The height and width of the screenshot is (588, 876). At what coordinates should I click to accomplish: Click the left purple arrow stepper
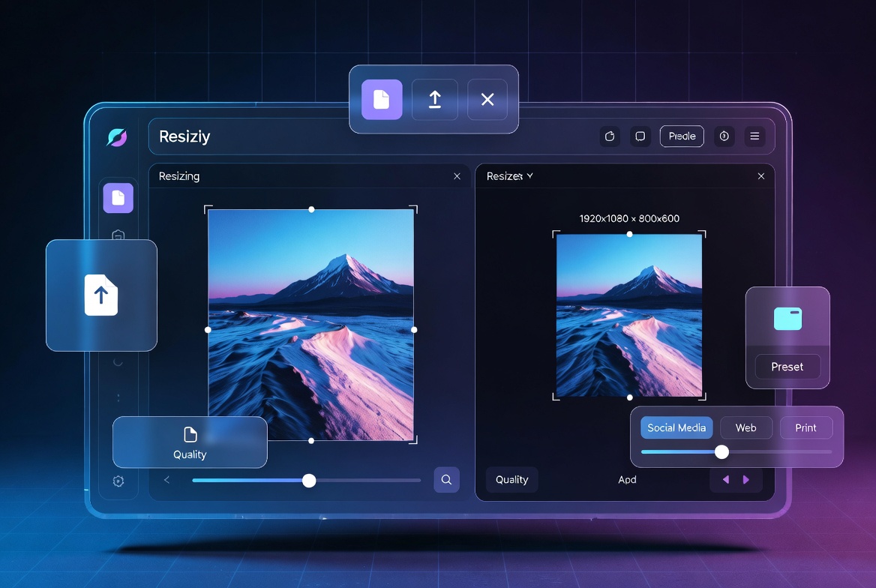coord(726,479)
